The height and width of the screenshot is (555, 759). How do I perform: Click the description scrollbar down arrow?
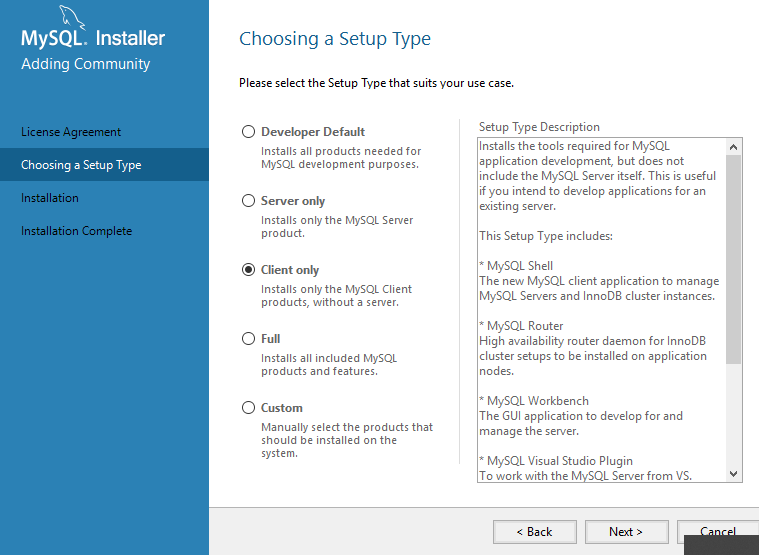click(x=733, y=474)
